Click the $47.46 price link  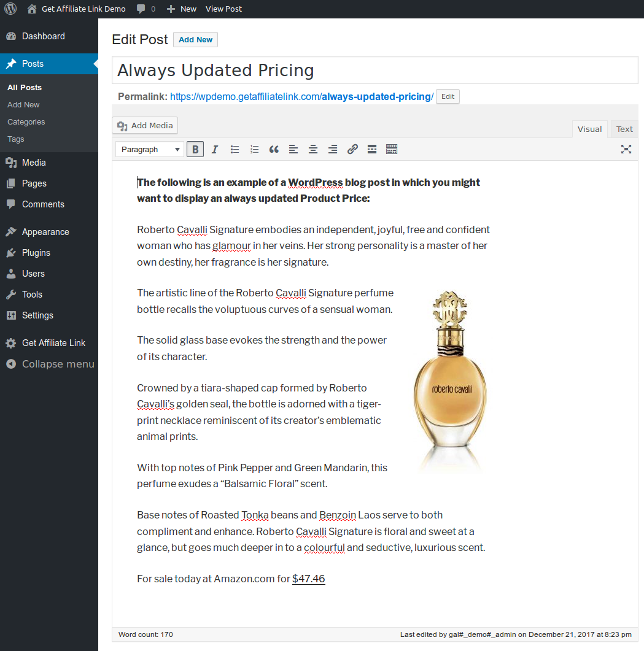tap(308, 579)
